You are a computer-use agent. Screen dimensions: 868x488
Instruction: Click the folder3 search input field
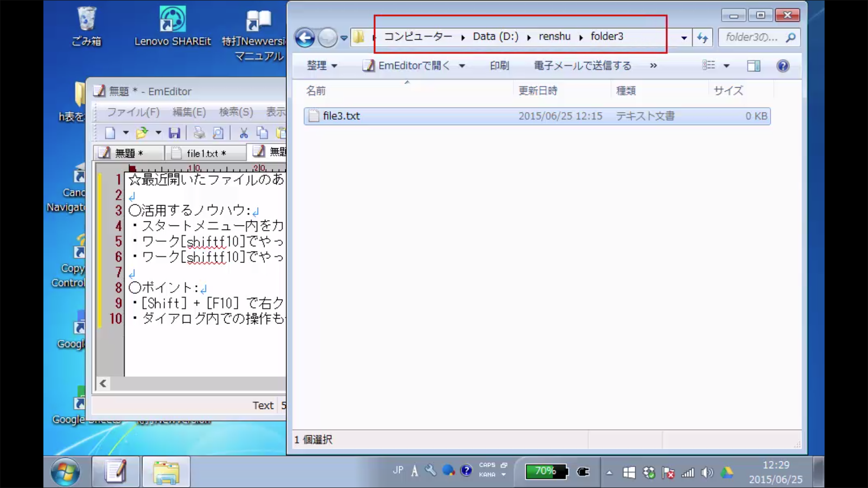tap(751, 38)
